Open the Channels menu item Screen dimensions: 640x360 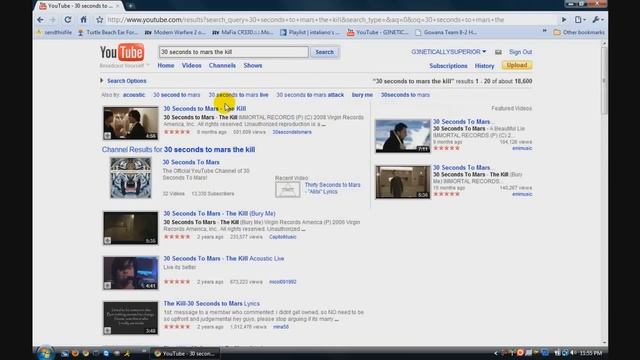(222, 65)
